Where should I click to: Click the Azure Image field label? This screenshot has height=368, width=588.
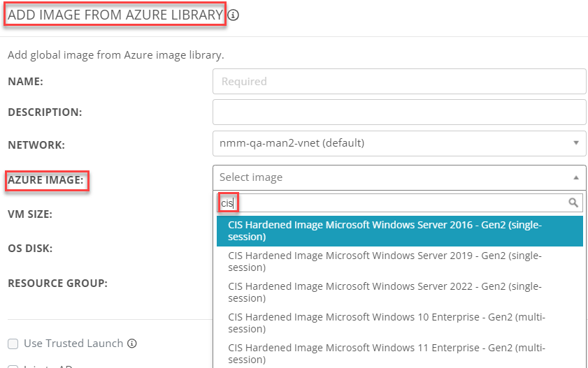pyautogui.click(x=45, y=180)
